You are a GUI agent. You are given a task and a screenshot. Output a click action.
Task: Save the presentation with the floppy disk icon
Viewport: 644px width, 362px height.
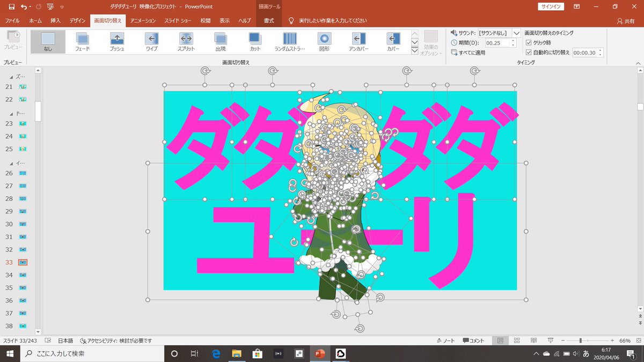[x=11, y=7]
